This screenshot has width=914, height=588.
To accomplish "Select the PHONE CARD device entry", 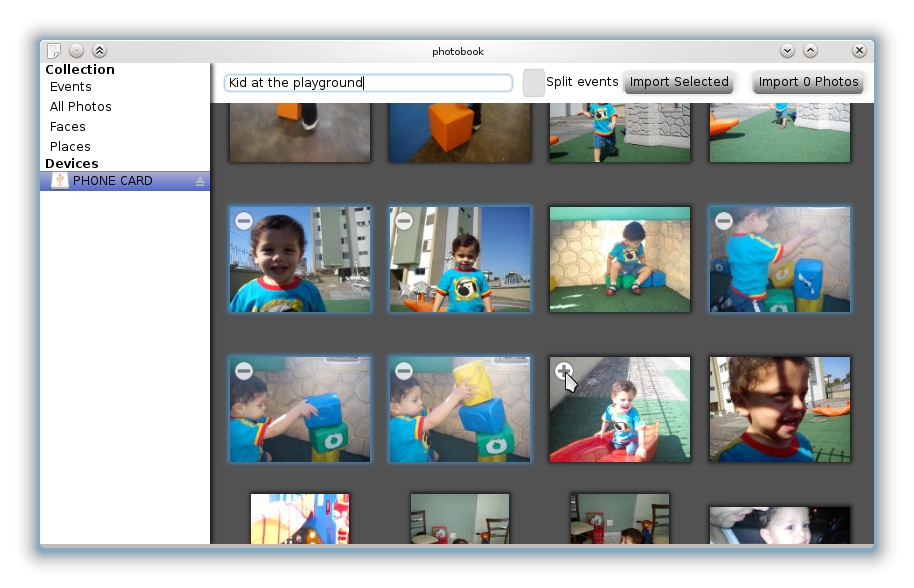I will [x=112, y=181].
